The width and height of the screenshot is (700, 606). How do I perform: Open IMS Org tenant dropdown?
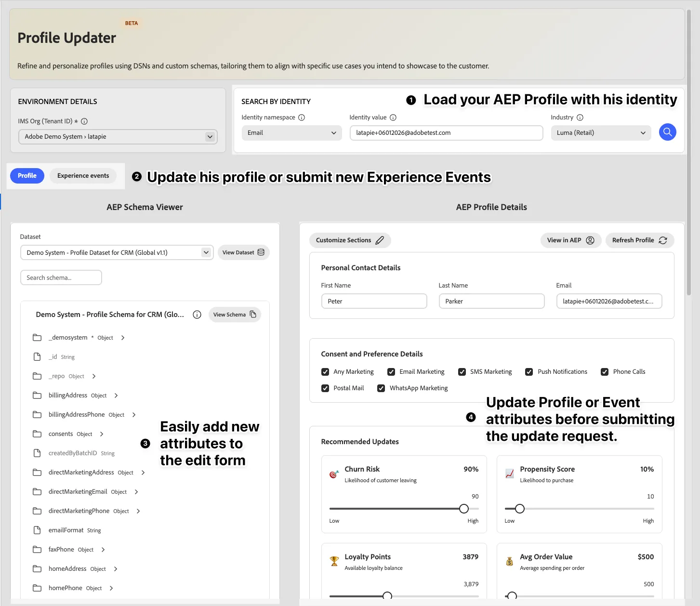coord(118,137)
